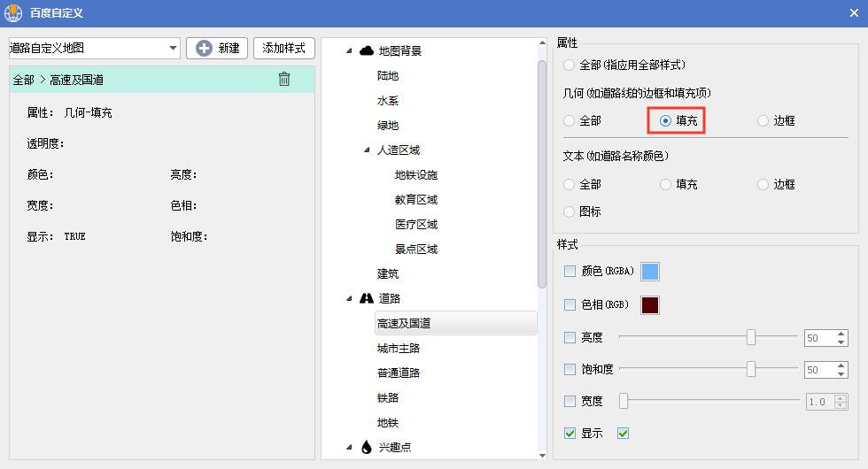868x469 pixels.
Task: Select the 全部 > 高速及国道 style header
Action: 161,80
